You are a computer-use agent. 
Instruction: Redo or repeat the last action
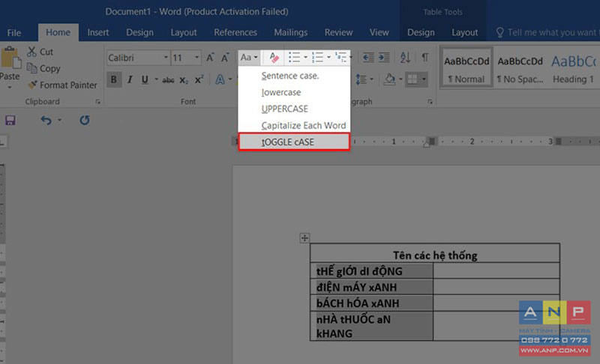point(85,121)
